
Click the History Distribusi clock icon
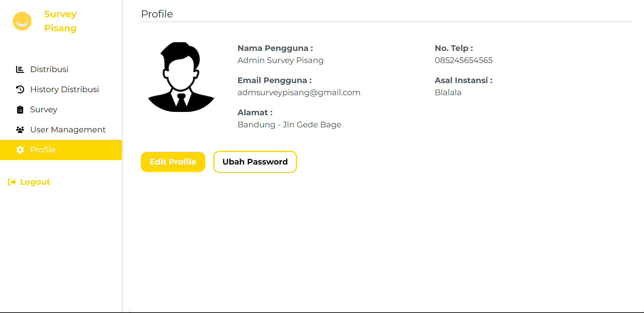click(x=20, y=89)
